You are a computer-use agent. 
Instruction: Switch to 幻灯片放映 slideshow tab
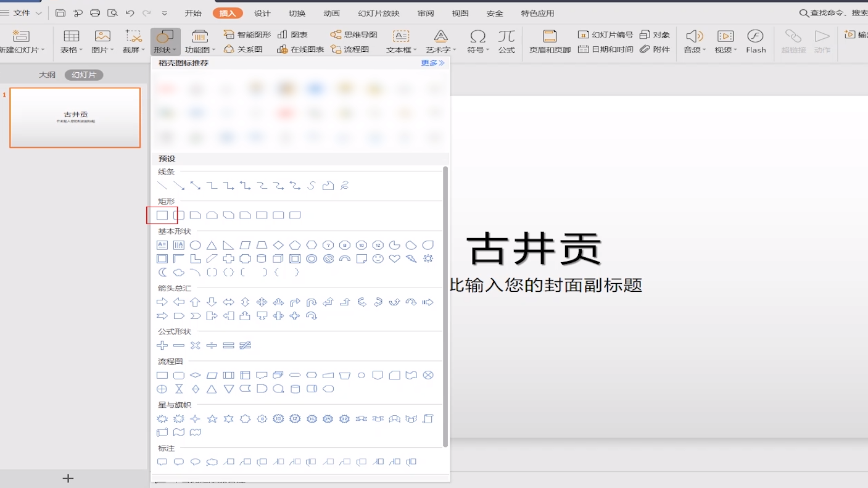[x=379, y=13]
